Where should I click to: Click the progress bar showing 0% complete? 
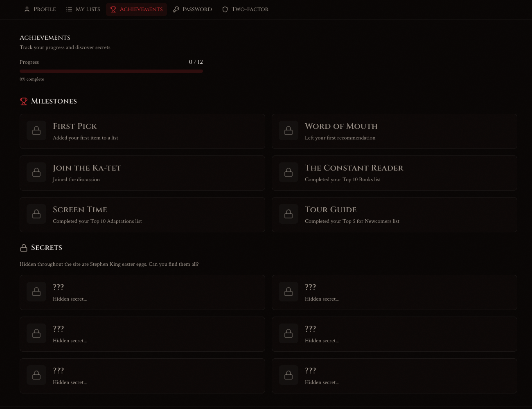[111, 71]
